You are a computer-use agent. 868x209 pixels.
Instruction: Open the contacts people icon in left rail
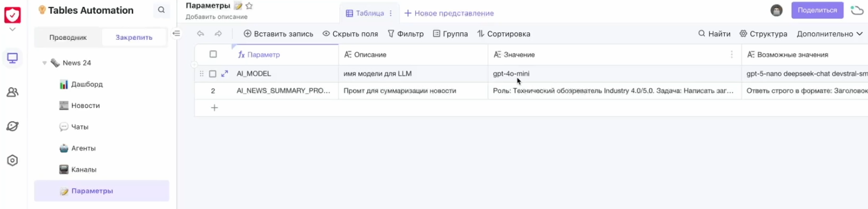click(x=12, y=92)
